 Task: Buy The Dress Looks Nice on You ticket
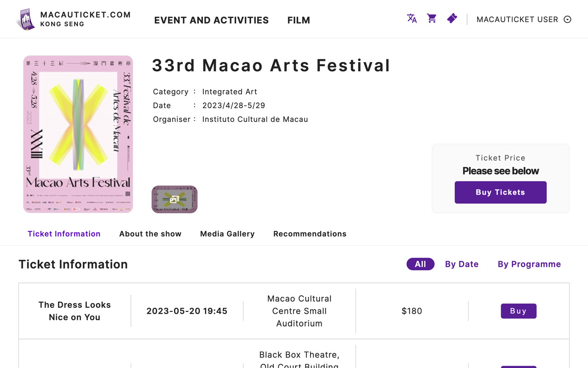pos(519,311)
